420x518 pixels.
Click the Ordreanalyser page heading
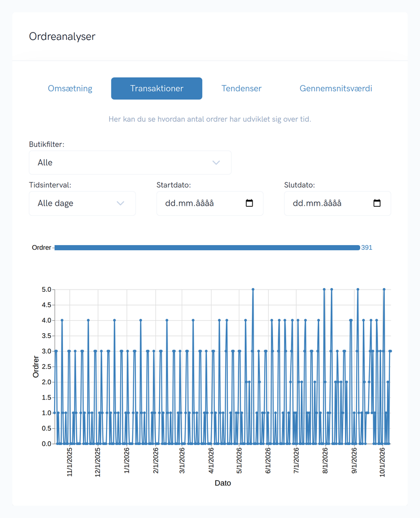click(x=62, y=36)
